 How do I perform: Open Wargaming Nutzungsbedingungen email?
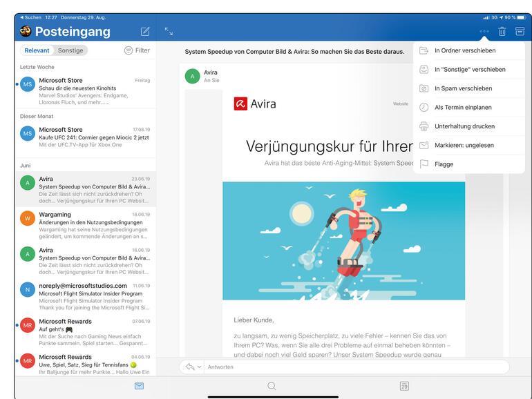click(x=86, y=225)
